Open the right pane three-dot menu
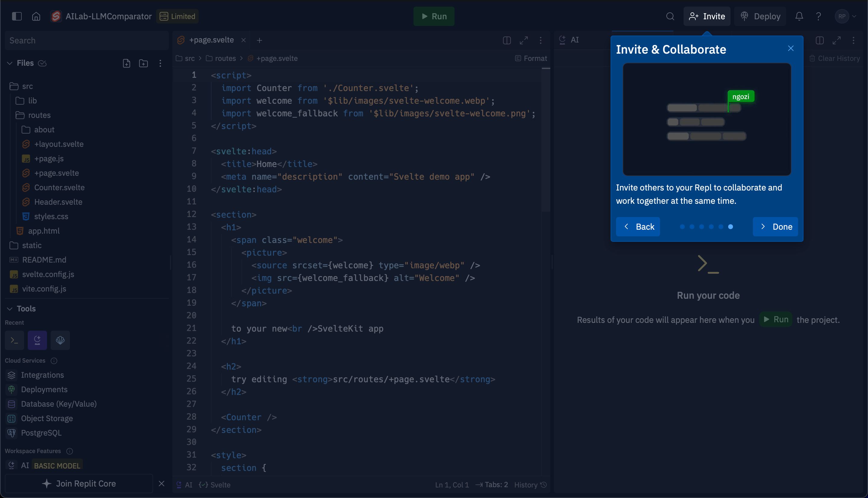The image size is (868, 498). (853, 40)
